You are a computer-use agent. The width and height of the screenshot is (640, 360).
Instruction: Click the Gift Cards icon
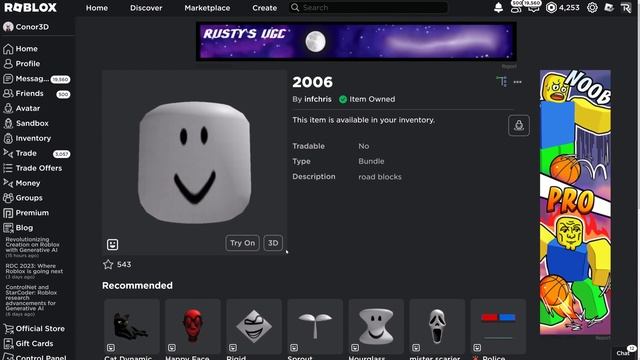8,344
